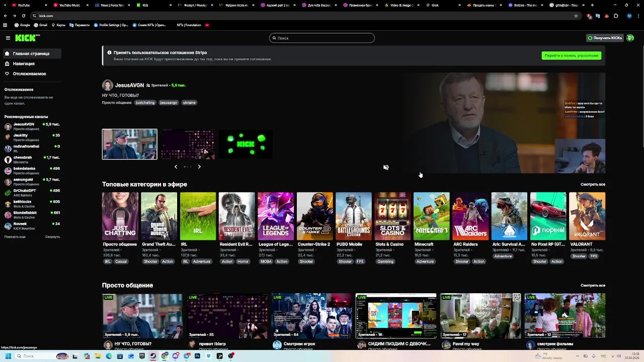
Task: Open a new browser tab
Action: pyautogui.click(x=592, y=5)
